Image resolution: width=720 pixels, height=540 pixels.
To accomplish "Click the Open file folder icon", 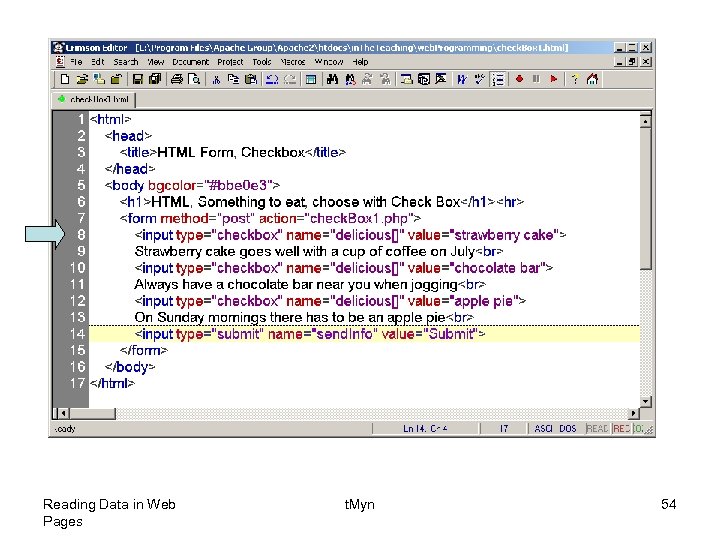I will point(82,79).
